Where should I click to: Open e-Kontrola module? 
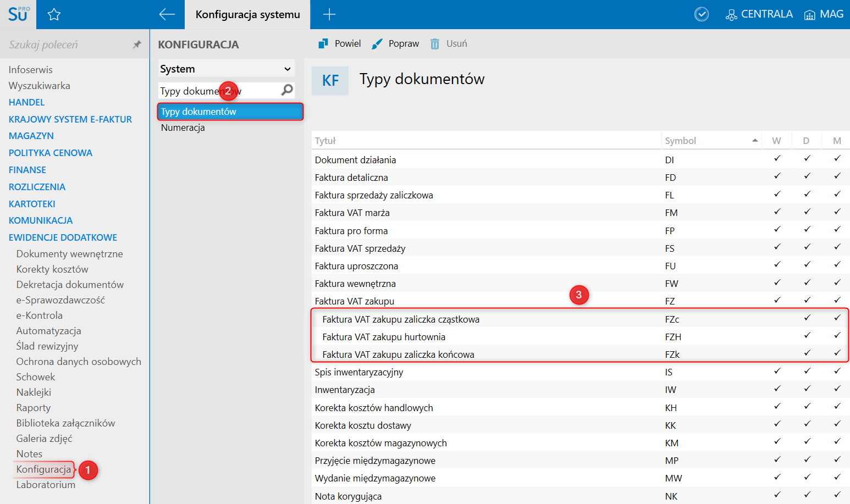(x=40, y=315)
